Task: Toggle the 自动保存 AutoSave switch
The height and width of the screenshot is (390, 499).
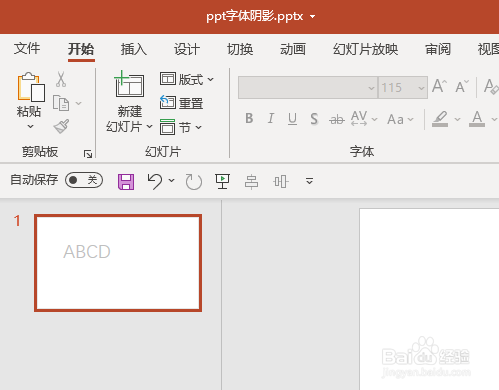Action: coord(84,180)
